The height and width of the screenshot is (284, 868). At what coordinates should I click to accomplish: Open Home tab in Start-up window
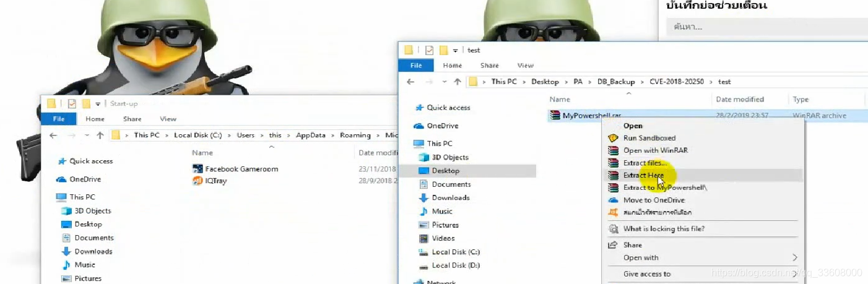tap(95, 119)
